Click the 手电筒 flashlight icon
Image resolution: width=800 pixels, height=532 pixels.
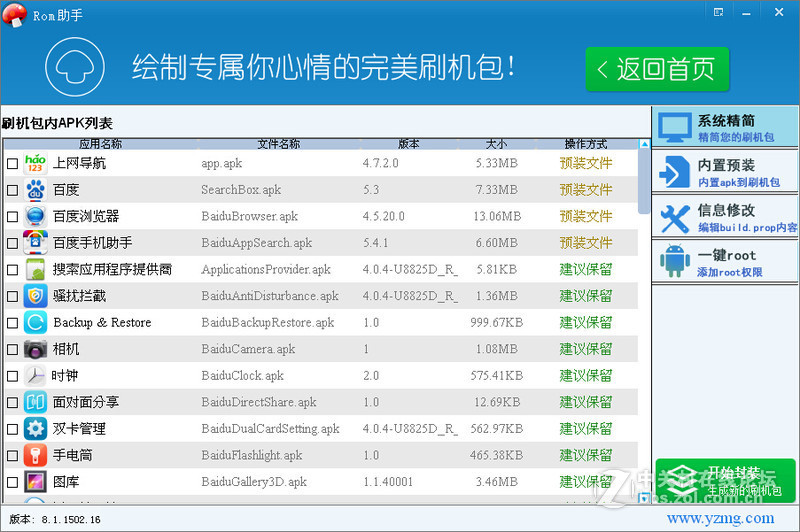[x=35, y=455]
